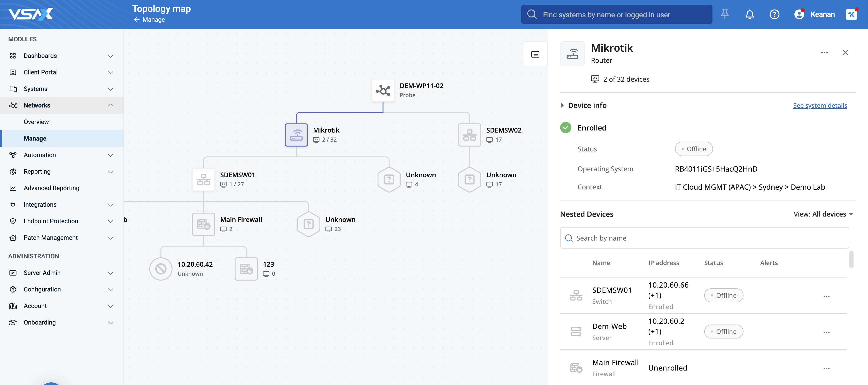Select the DEM-WP11-02 probe icon
This screenshot has height=385, width=868.
click(x=383, y=90)
